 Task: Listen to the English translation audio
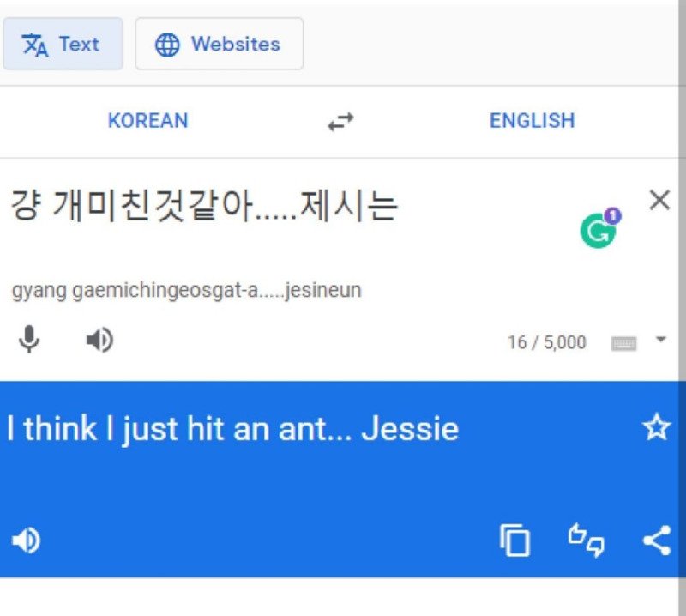tap(27, 541)
